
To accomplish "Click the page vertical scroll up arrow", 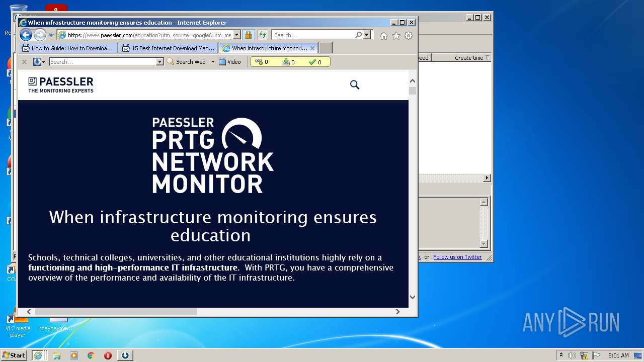I will [413, 81].
